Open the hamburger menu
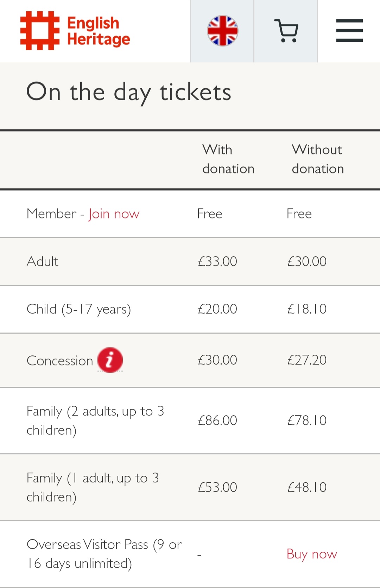The width and height of the screenshot is (380, 588). coord(349,31)
